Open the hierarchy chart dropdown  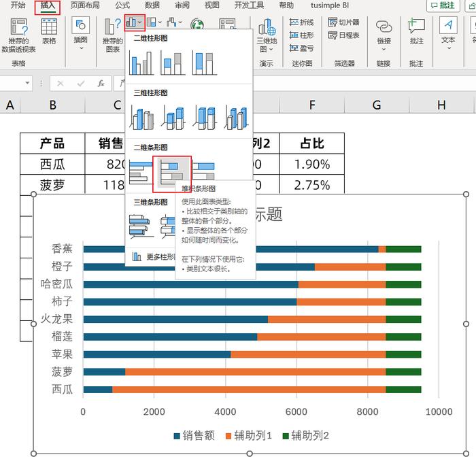click(154, 22)
